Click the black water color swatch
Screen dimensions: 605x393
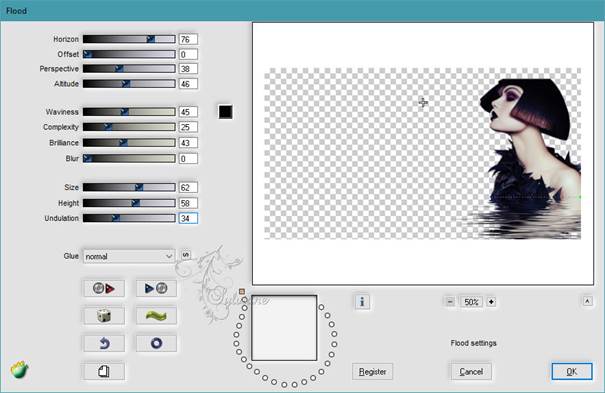point(225,112)
